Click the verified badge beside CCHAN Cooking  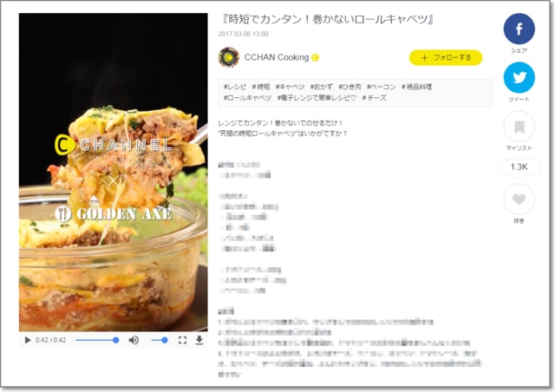coord(315,58)
